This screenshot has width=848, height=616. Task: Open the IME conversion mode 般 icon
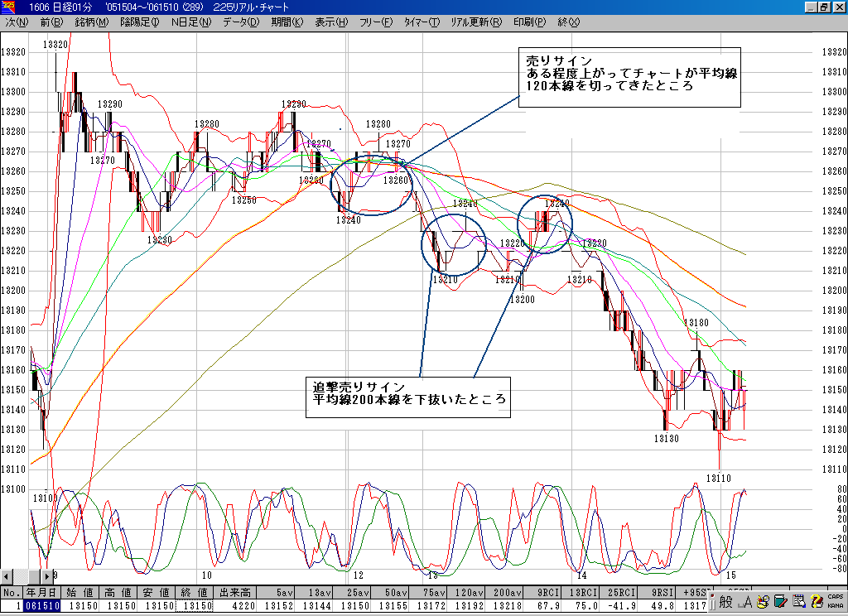pos(726,602)
